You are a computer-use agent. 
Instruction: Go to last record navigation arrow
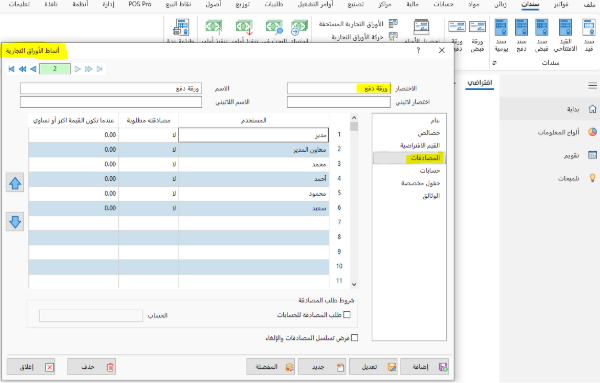pos(100,69)
